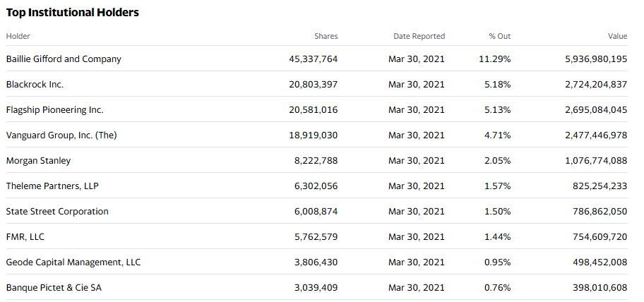Click the Holder column header
The image size is (644, 302).
(18, 36)
